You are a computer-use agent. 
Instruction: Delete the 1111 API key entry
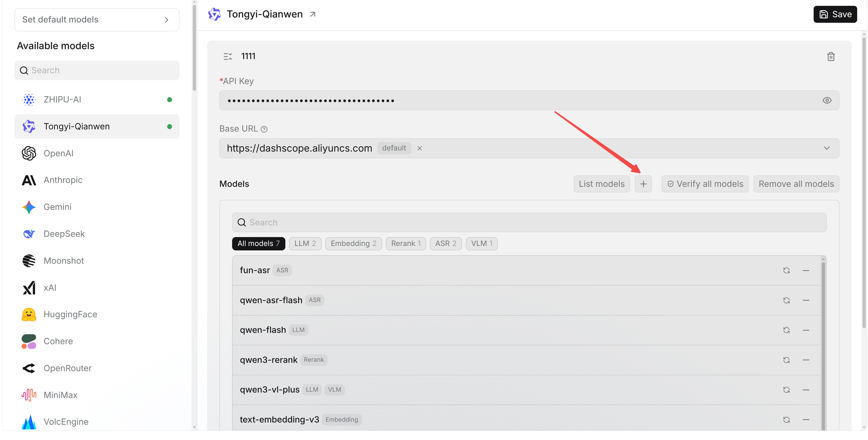click(831, 56)
